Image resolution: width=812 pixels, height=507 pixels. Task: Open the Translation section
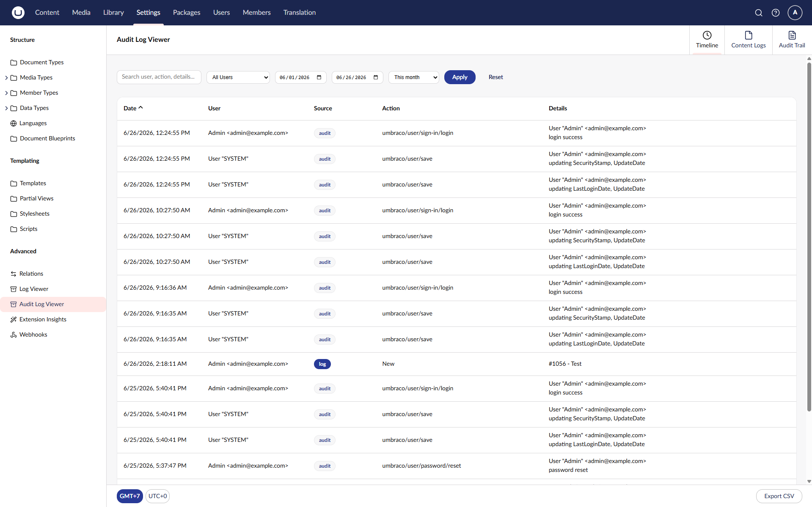pos(300,13)
